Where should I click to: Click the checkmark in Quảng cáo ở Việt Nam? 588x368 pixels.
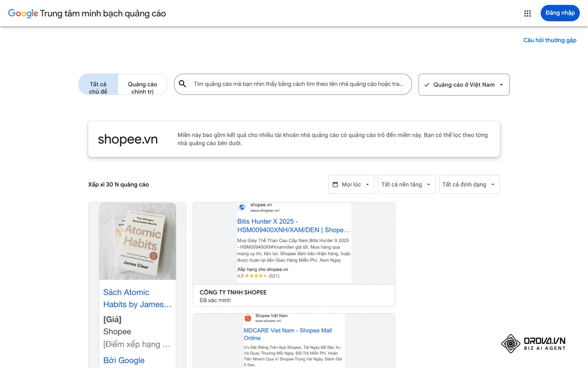pos(427,85)
